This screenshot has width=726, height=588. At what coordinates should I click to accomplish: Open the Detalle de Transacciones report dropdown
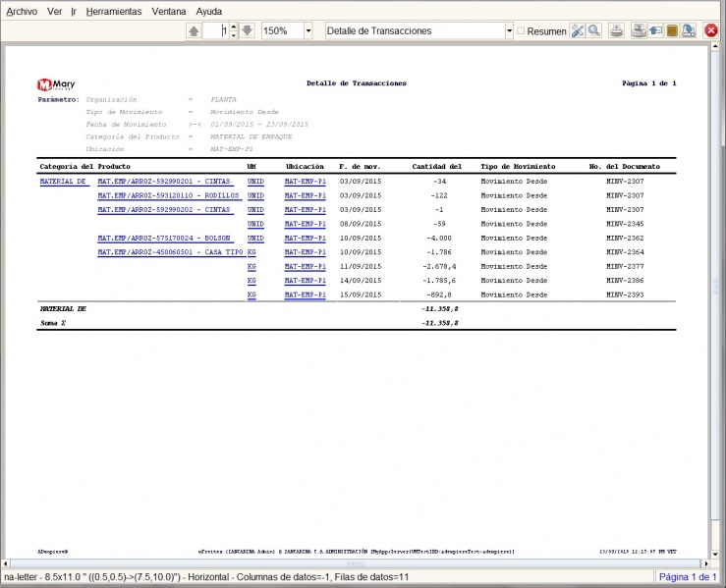pyautogui.click(x=509, y=31)
